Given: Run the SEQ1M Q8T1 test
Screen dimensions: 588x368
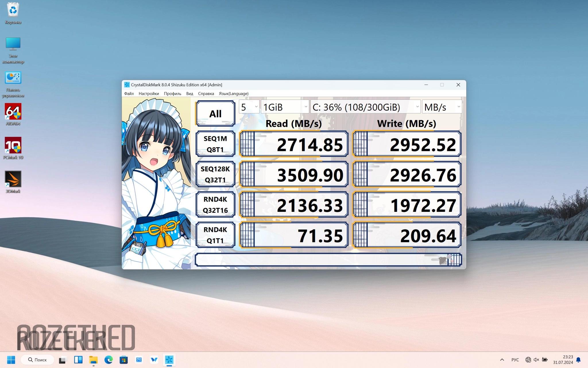Looking at the screenshot, I should (x=215, y=144).
